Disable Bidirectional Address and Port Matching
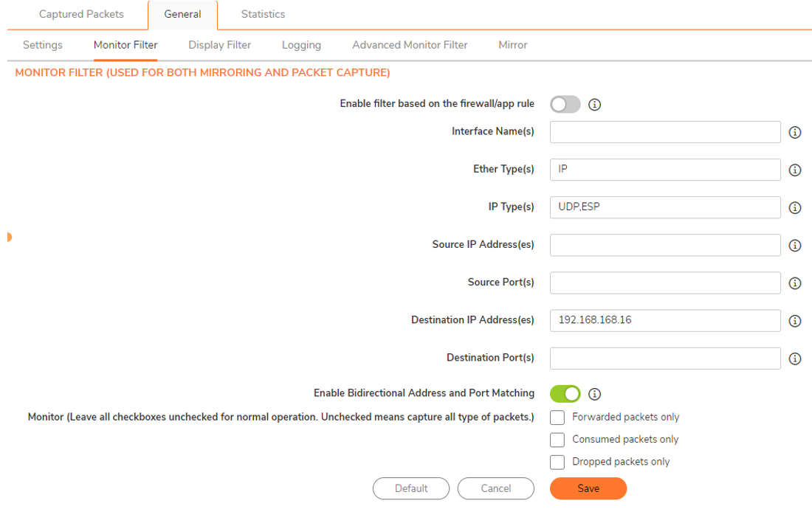The width and height of the screenshot is (812, 509). [565, 394]
